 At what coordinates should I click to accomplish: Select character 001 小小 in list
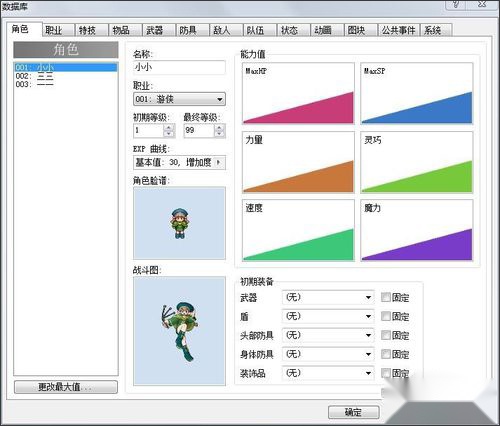66,67
